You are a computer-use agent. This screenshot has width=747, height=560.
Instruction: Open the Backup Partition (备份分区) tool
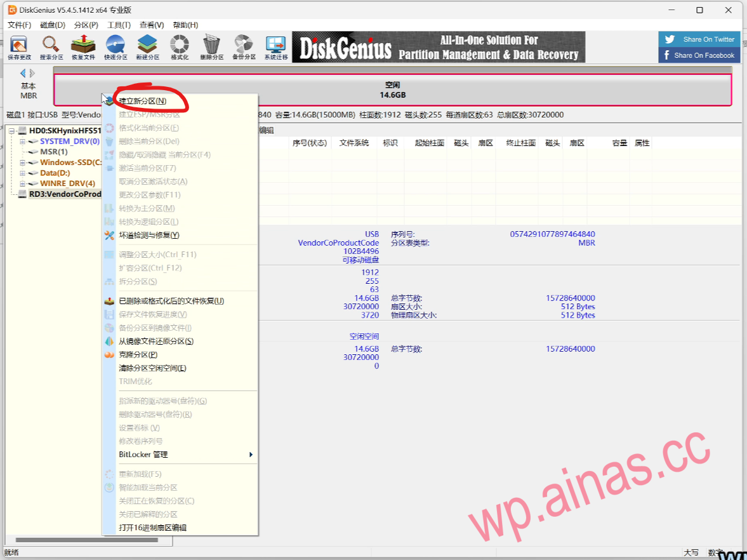pyautogui.click(x=244, y=48)
